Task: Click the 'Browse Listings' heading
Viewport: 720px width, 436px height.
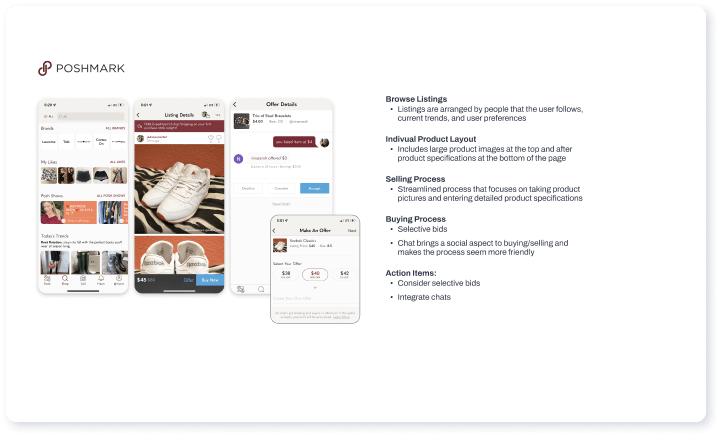Action: tap(416, 99)
